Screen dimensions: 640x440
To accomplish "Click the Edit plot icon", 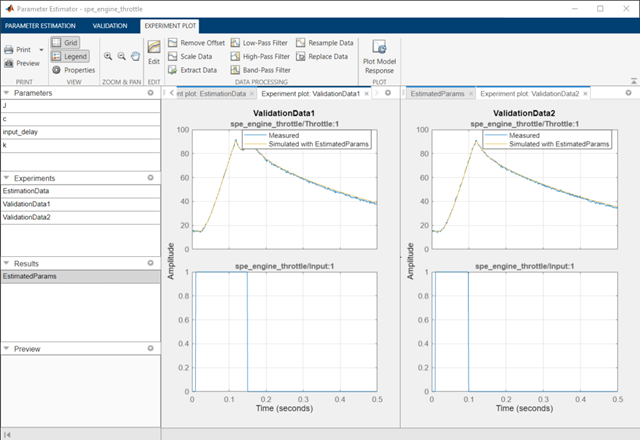I will click(154, 47).
